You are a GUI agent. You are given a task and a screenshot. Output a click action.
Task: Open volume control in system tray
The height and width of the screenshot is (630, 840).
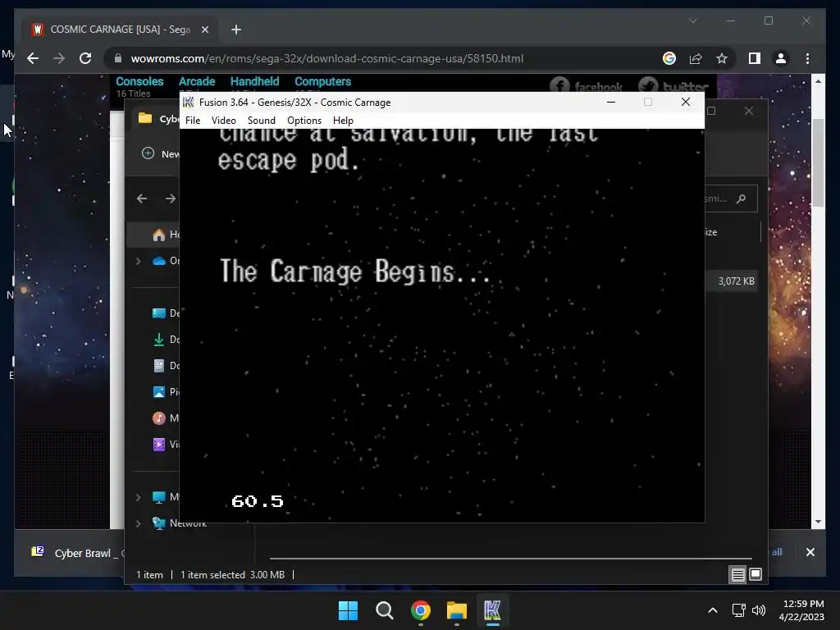(x=759, y=610)
